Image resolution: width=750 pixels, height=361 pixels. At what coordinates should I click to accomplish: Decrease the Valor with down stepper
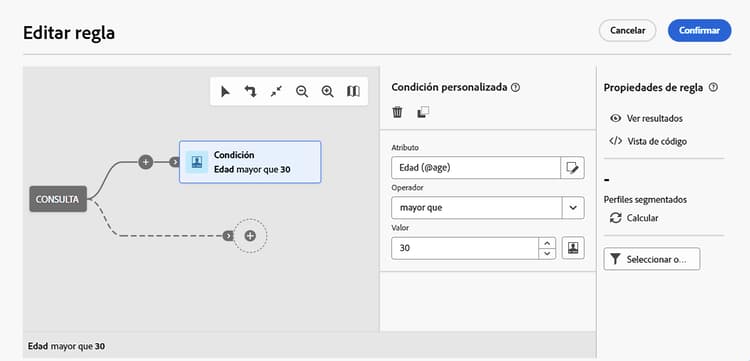[x=547, y=254]
